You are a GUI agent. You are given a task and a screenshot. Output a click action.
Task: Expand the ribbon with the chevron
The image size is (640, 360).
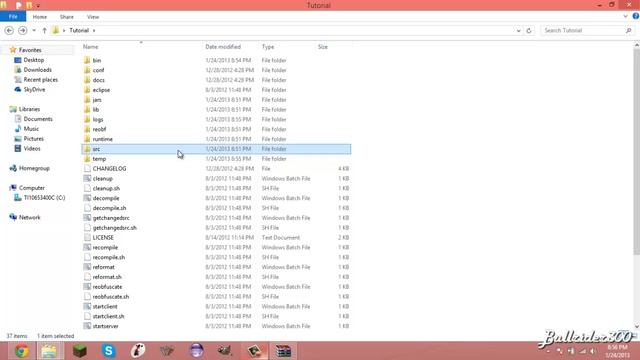point(625,17)
